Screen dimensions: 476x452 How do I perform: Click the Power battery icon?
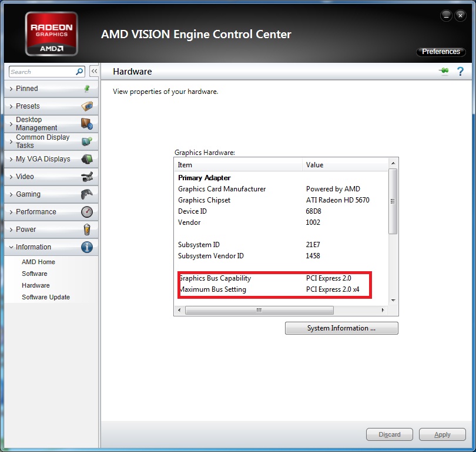click(87, 230)
